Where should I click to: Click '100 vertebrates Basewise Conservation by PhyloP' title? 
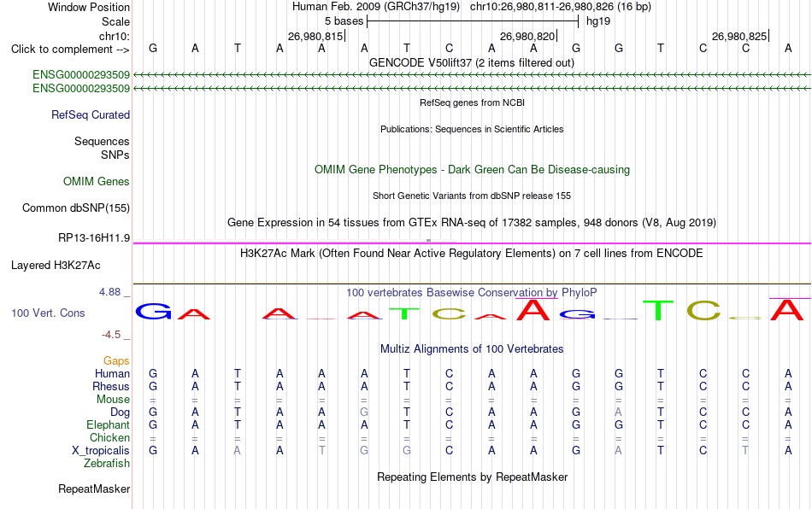click(x=472, y=292)
